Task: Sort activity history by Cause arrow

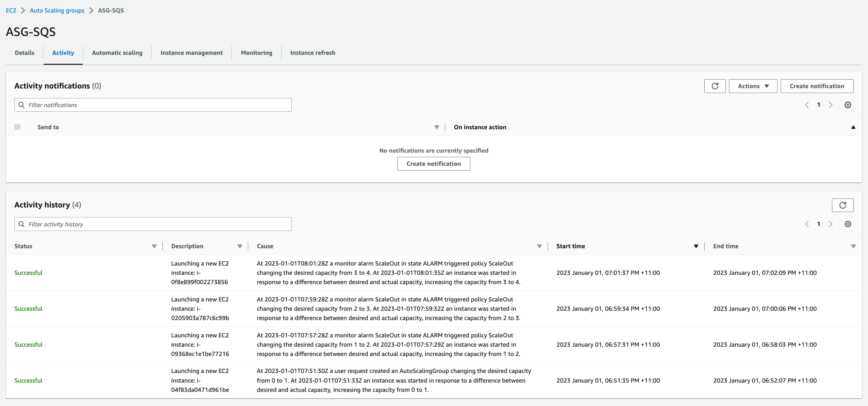Action: pos(539,246)
